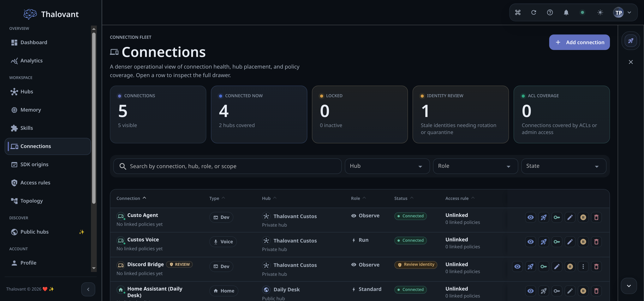View Discord Bridge with eye icon

(x=517, y=267)
